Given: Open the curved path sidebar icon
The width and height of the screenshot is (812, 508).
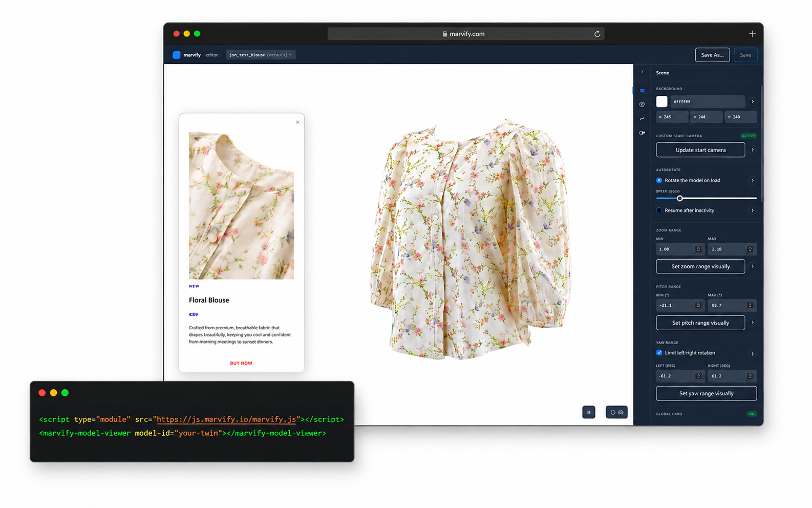Looking at the screenshot, I should pyautogui.click(x=642, y=118).
